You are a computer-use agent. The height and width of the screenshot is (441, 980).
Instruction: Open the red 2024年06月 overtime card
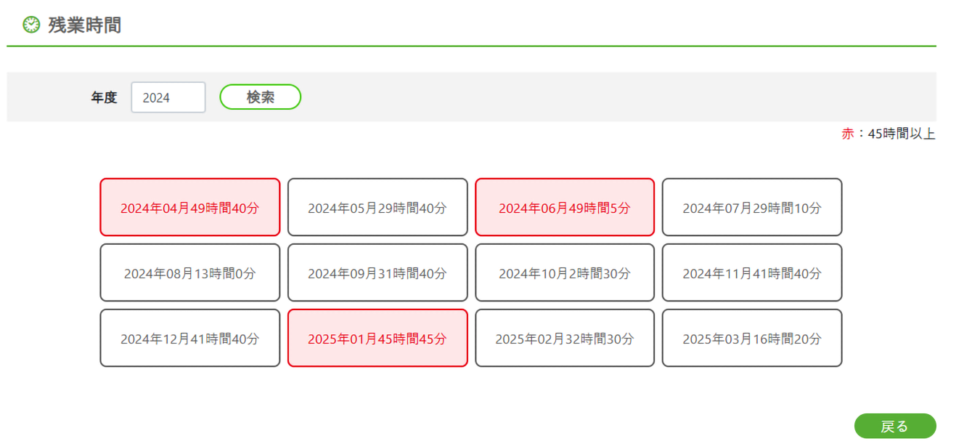click(565, 208)
